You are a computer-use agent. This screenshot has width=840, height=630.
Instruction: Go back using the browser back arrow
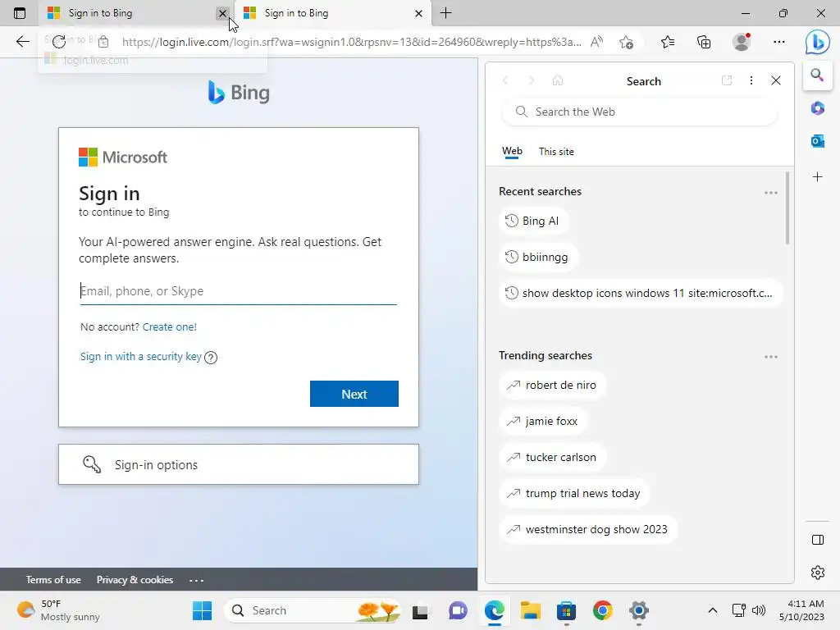tap(22, 42)
